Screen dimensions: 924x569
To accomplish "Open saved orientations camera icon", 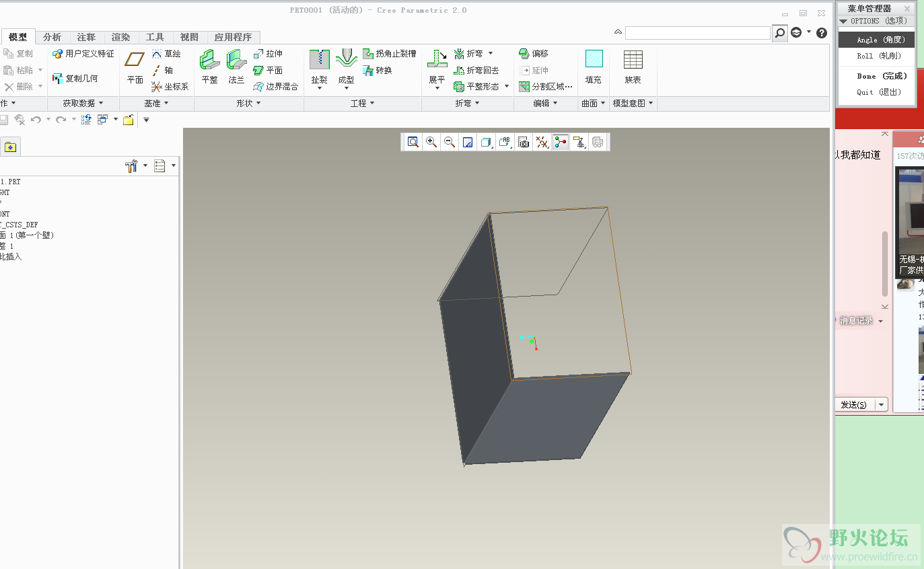I will (523, 142).
